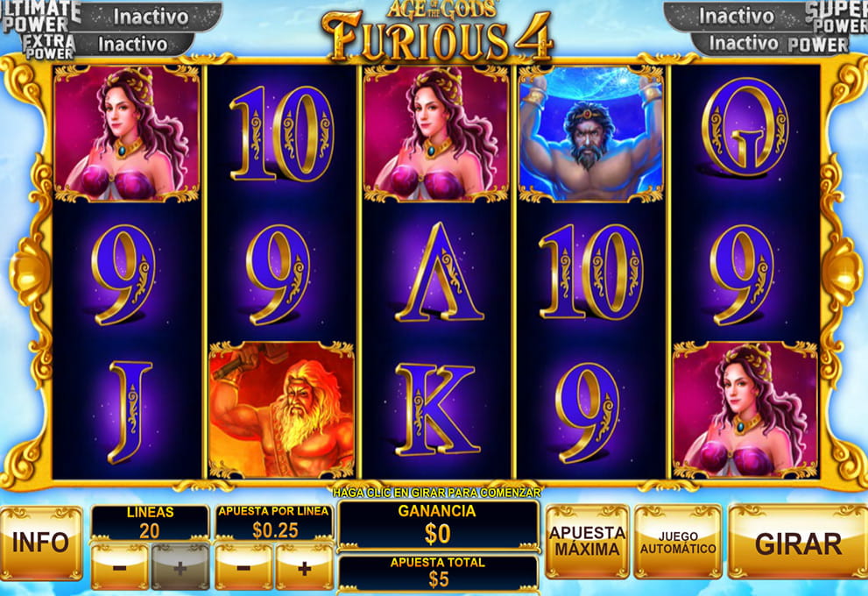868x596 pixels.
Task: Click the Ultimate Power Inactivo jackpot indicator
Action: tap(151, 17)
